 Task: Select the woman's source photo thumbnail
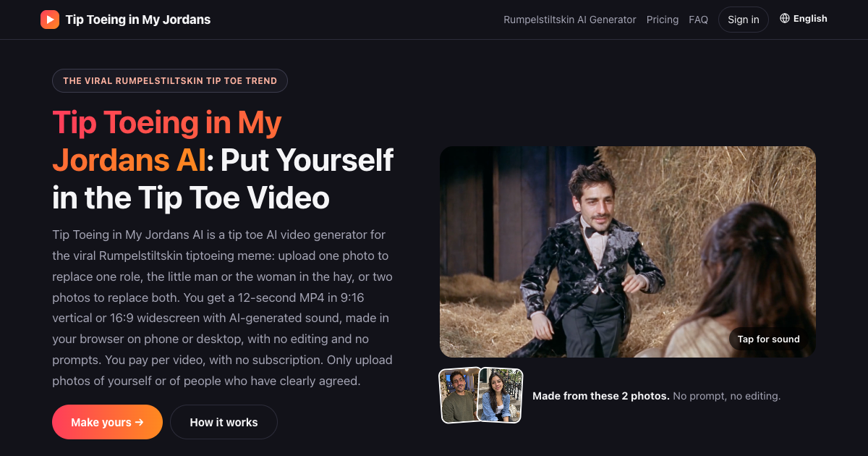click(501, 395)
